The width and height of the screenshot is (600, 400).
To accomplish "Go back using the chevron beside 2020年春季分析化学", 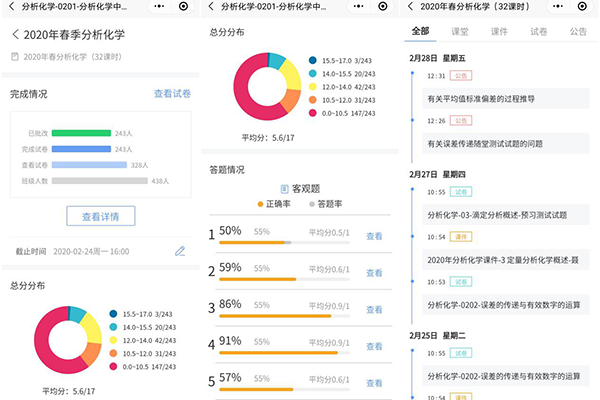I will tap(15, 34).
